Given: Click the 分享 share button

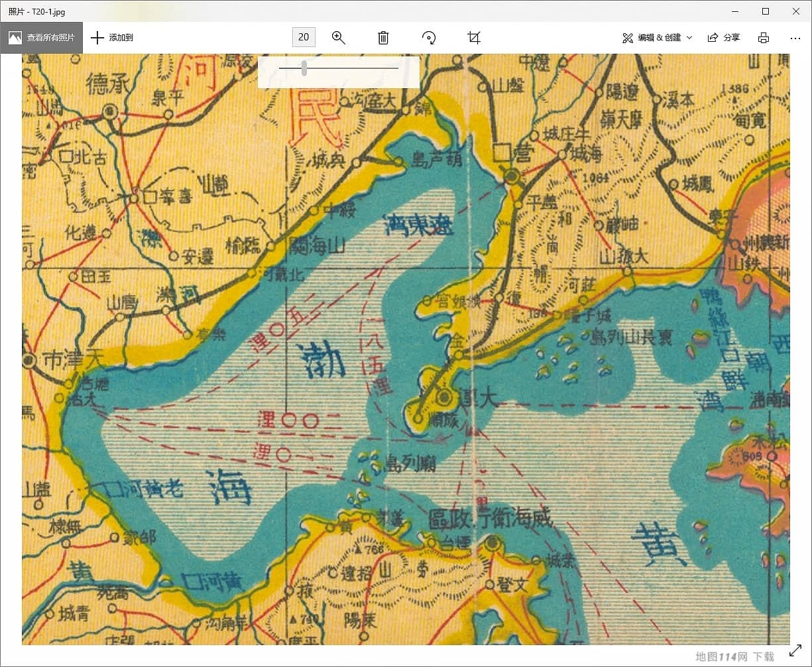Looking at the screenshot, I should pos(724,38).
